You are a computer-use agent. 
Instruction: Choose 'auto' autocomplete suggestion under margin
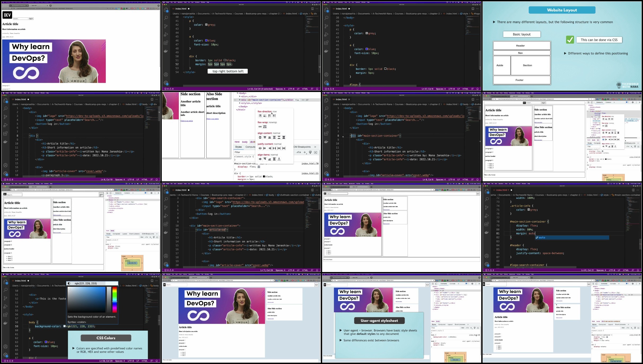tap(542, 238)
